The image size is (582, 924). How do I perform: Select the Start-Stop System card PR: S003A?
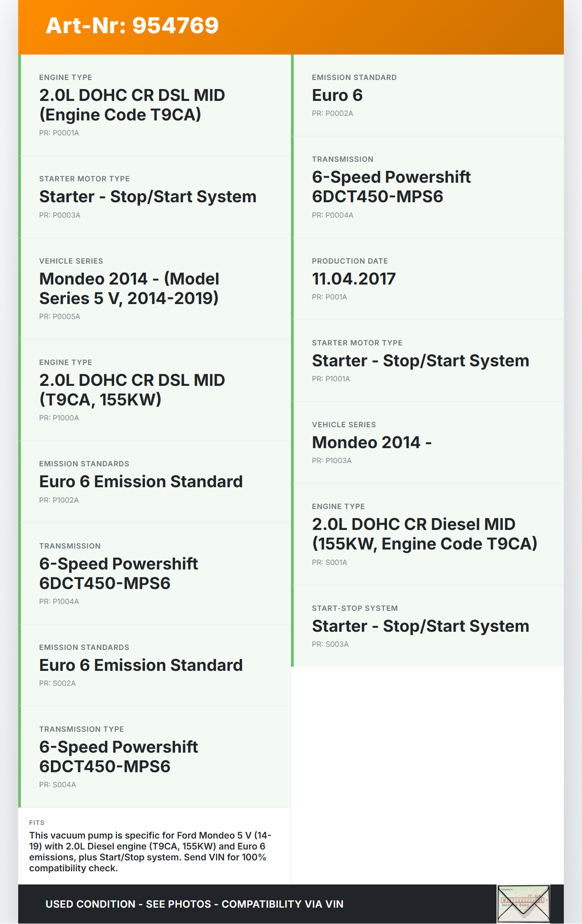pyautogui.click(x=427, y=626)
